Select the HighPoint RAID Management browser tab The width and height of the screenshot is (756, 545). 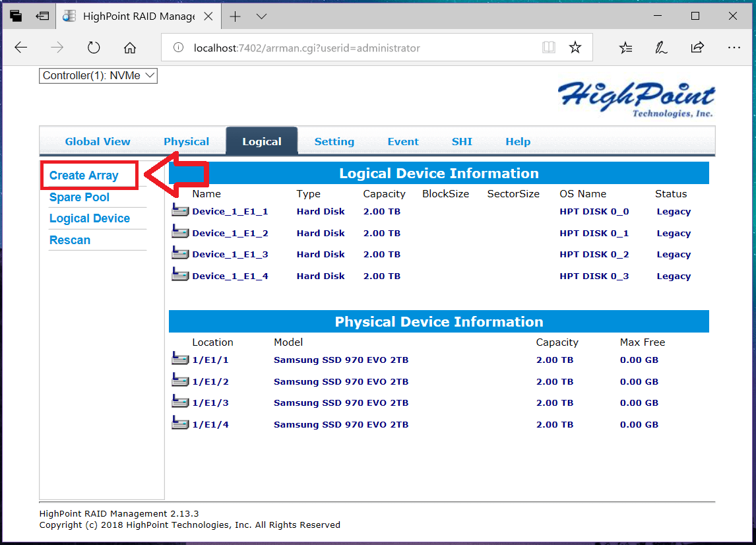(x=139, y=16)
